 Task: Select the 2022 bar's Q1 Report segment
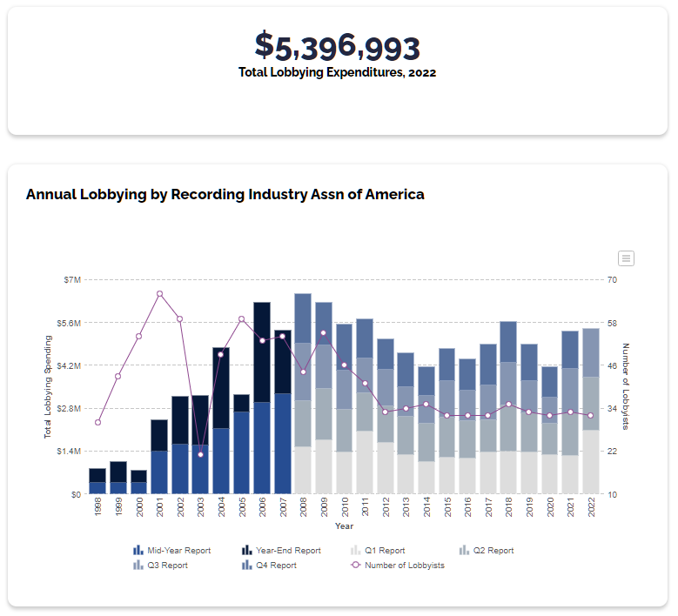pos(591,462)
